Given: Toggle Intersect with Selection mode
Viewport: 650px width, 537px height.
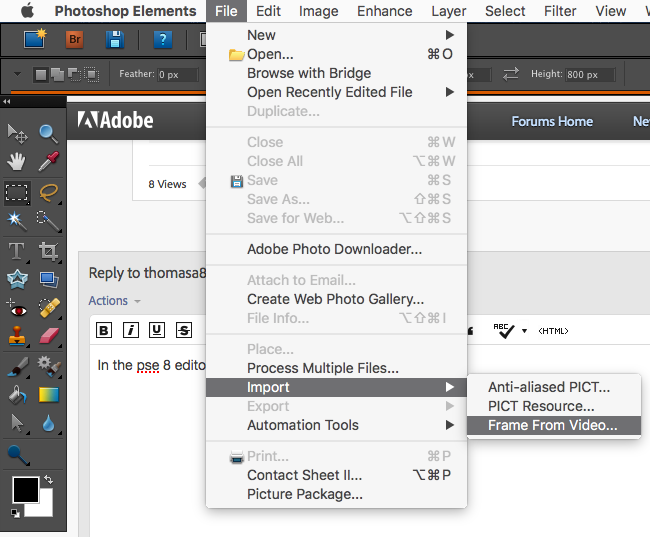Looking at the screenshot, I should (x=92, y=75).
